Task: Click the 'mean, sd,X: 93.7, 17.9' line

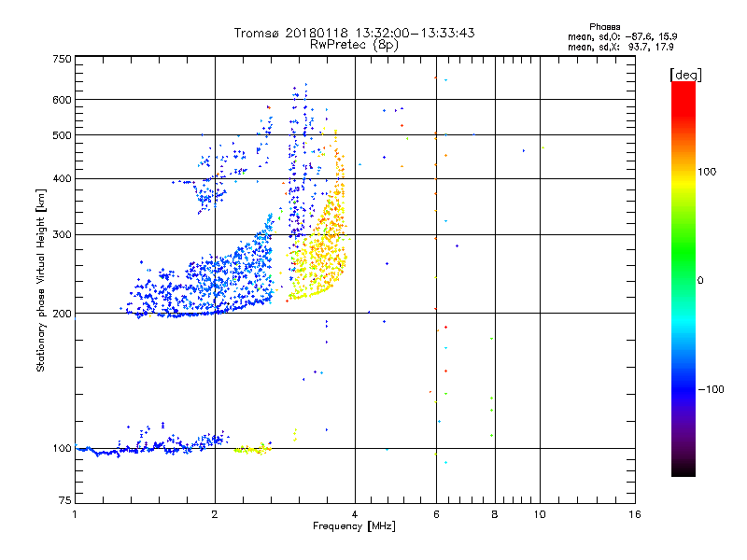Action: pyautogui.click(x=620, y=47)
